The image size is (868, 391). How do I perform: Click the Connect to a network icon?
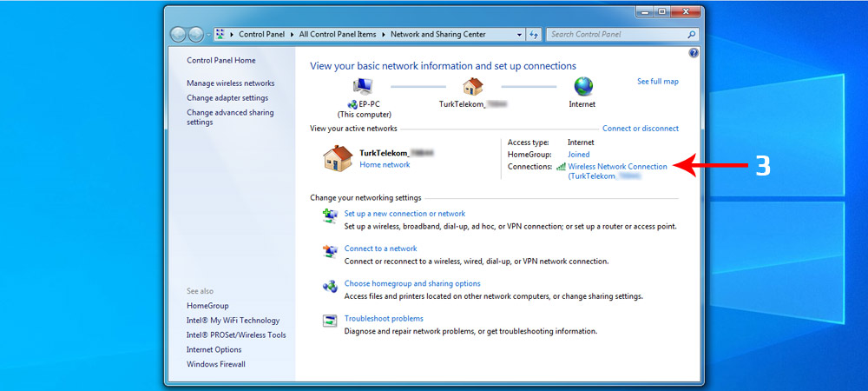[x=330, y=251]
